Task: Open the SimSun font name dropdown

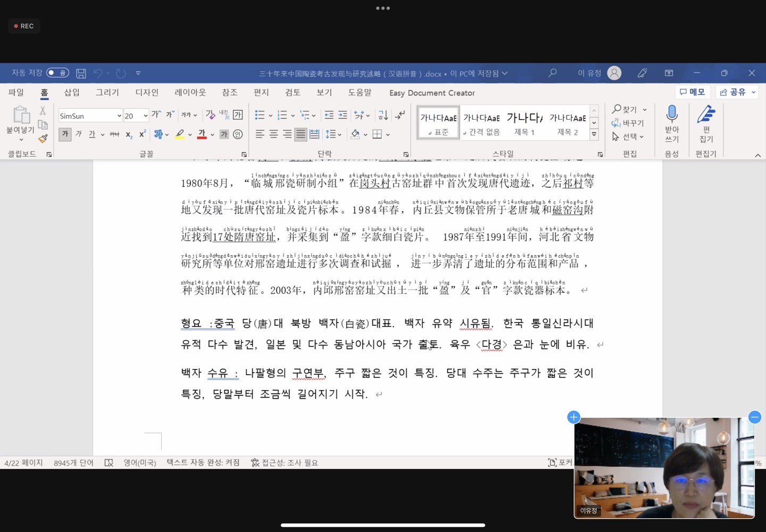Action: click(x=119, y=116)
